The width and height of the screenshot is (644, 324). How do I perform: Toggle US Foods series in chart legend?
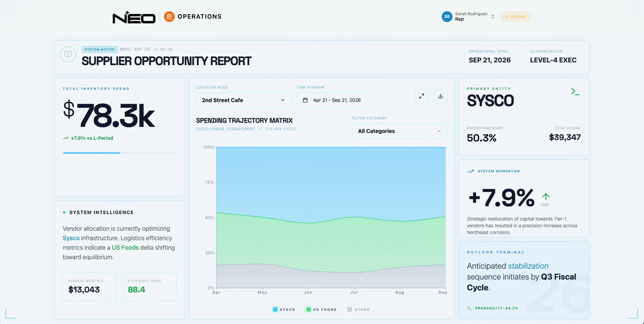[321, 309]
